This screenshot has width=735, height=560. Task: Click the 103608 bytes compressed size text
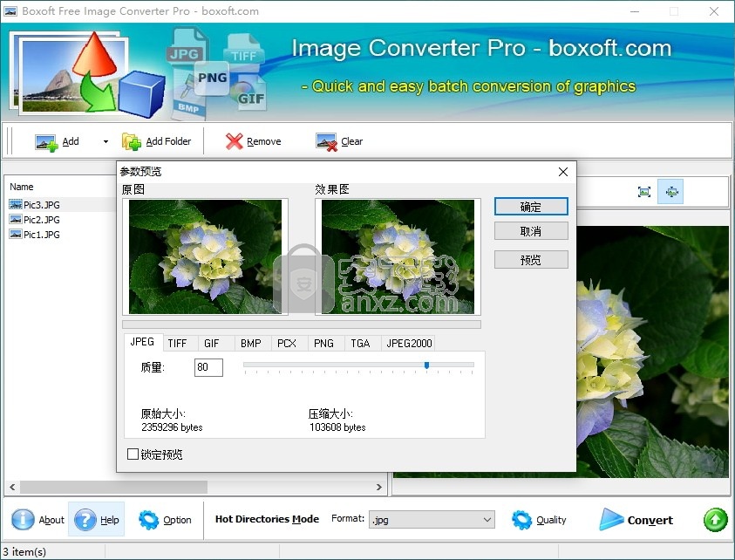pyautogui.click(x=337, y=427)
